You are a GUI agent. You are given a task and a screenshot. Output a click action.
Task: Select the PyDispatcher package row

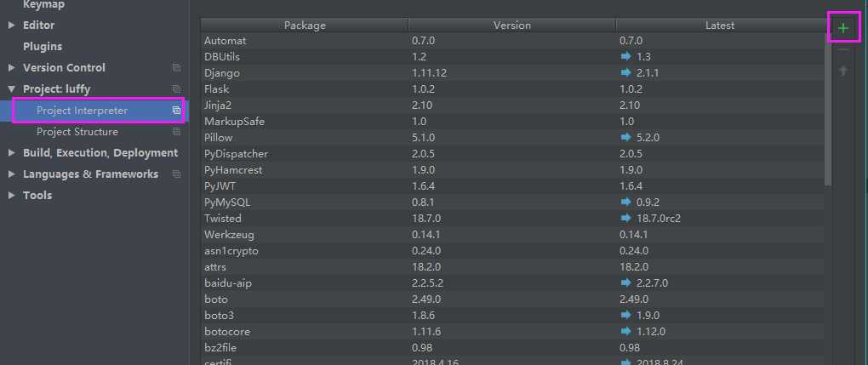click(x=512, y=153)
